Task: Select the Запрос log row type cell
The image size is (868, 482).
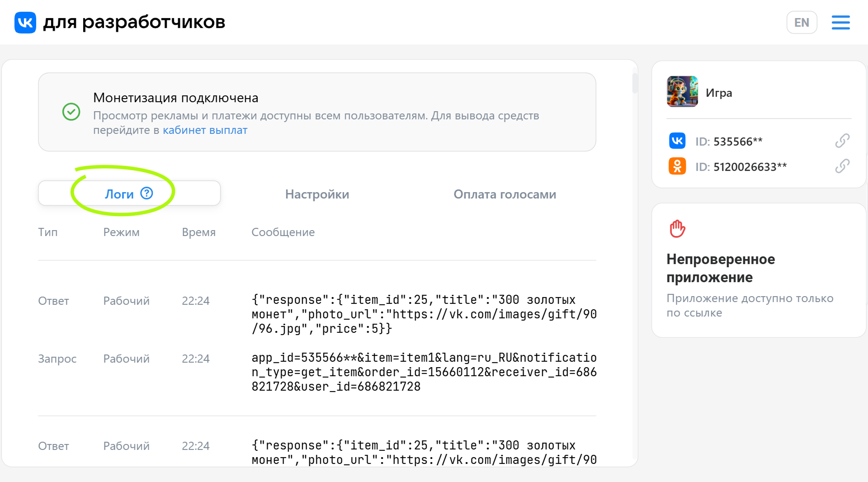Action: pos(57,359)
